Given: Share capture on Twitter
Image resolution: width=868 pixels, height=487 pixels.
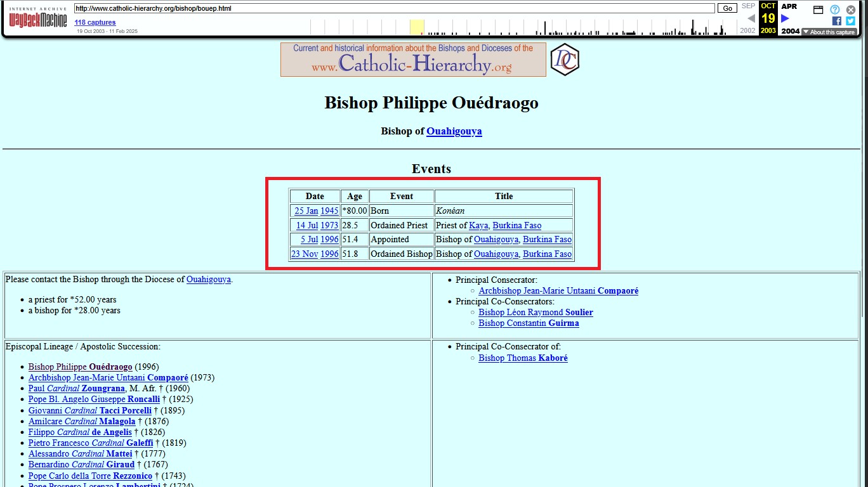Looking at the screenshot, I should 851,21.
